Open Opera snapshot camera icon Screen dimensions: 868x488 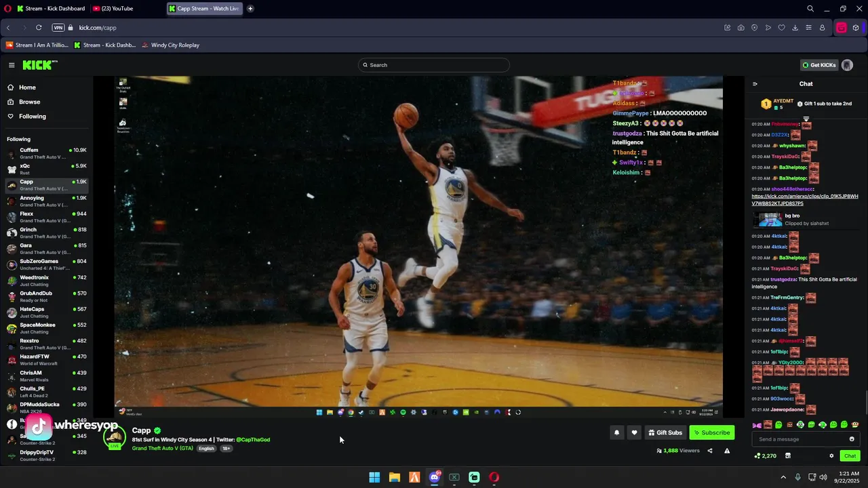(741, 28)
